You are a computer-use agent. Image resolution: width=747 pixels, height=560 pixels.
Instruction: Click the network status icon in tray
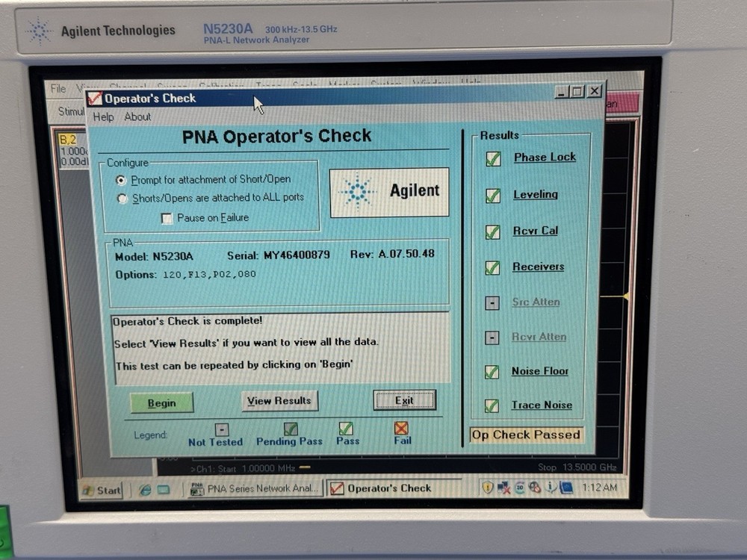(503, 488)
